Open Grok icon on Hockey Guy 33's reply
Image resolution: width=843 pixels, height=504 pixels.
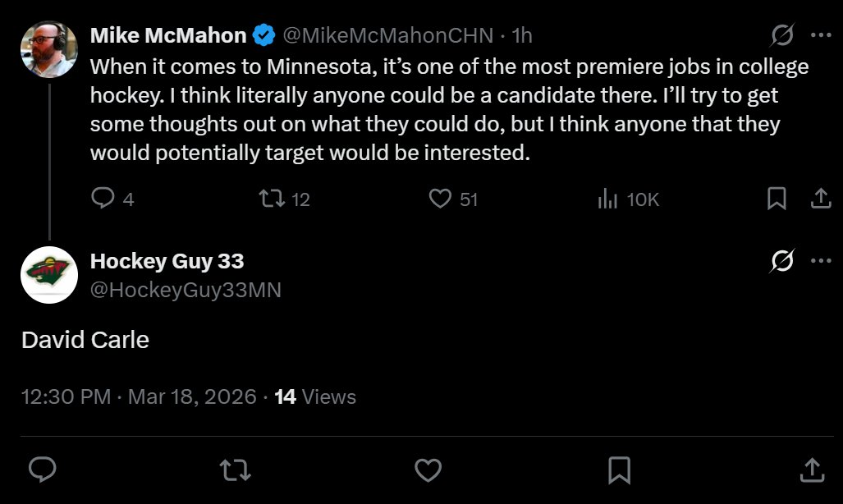click(x=782, y=261)
